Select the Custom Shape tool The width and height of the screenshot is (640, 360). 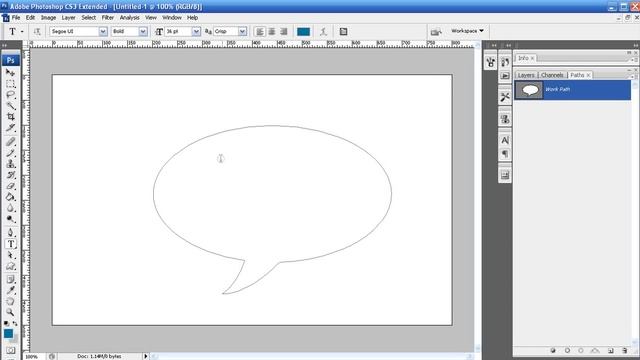click(x=11, y=266)
